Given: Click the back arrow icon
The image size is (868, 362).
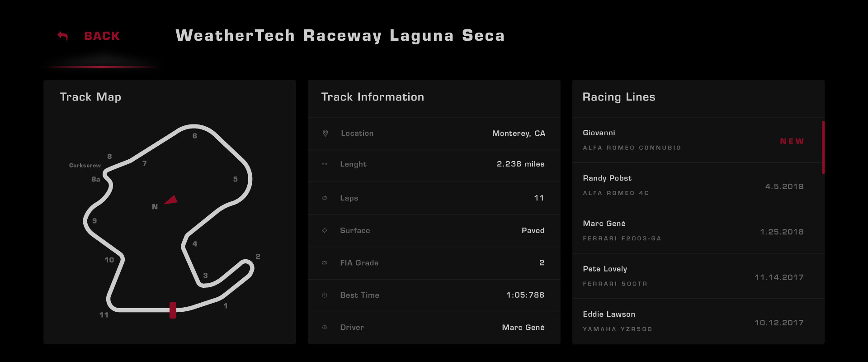Looking at the screenshot, I should coord(63,36).
